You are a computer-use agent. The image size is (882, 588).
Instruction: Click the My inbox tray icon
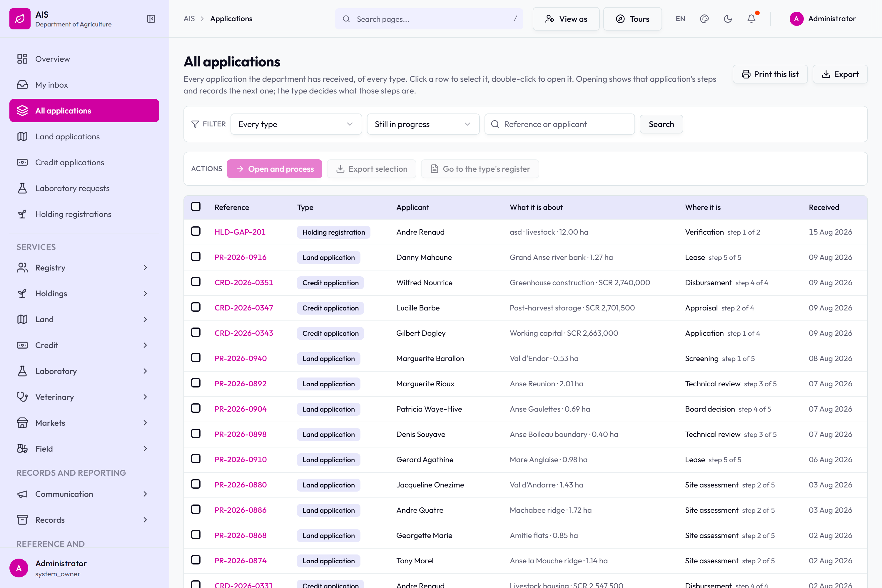point(22,85)
